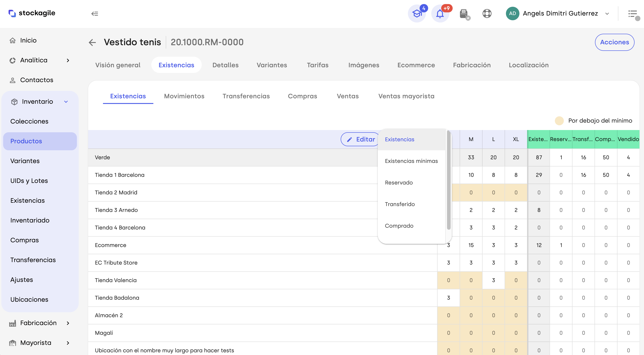
Task: Open Ubicaciones in the sidebar
Action: click(x=40, y=299)
